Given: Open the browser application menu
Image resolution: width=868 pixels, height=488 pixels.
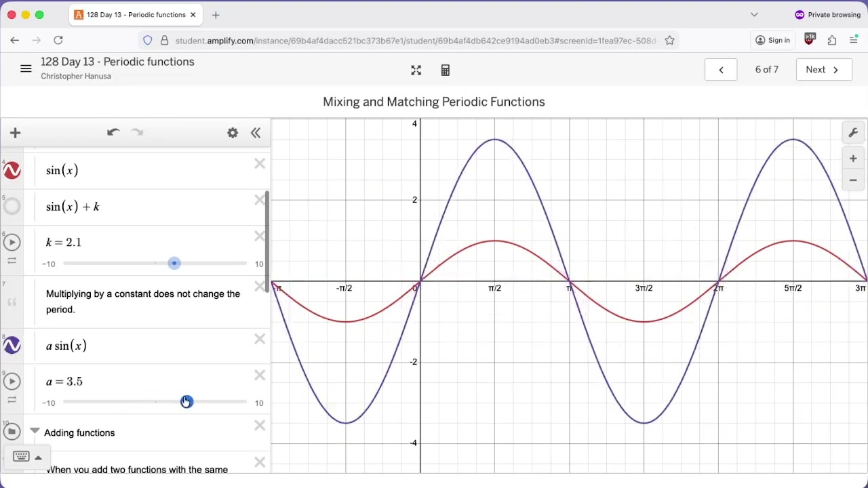Looking at the screenshot, I should point(854,40).
